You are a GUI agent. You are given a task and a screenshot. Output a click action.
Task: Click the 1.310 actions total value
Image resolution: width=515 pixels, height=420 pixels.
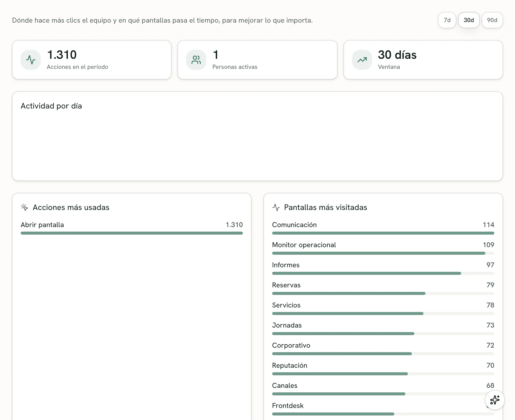click(62, 55)
